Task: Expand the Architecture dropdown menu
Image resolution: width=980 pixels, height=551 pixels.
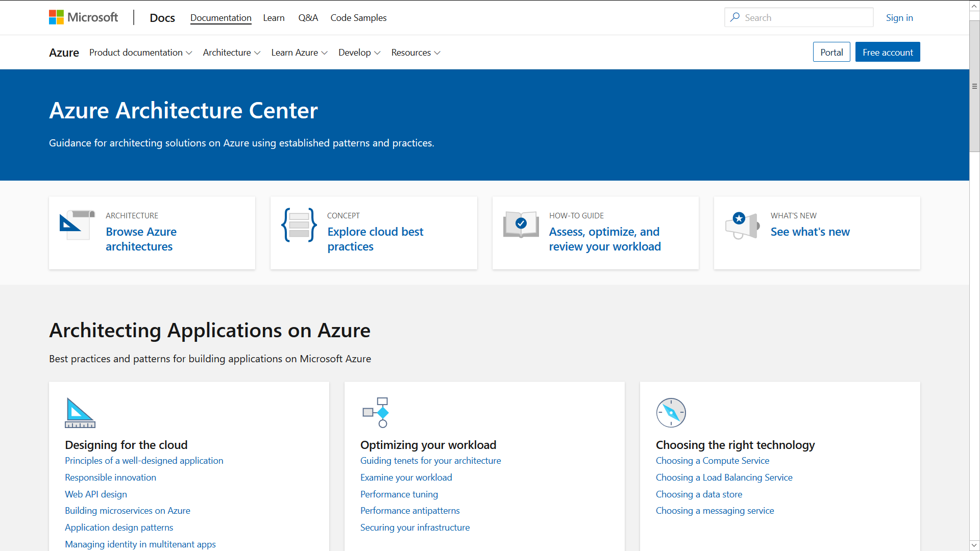Action: [232, 53]
